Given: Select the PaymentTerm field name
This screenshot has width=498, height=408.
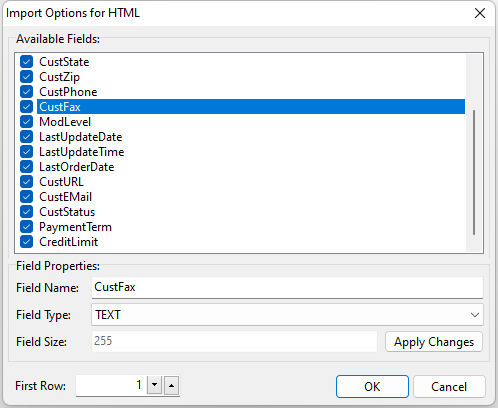Looking at the screenshot, I should (x=75, y=227).
